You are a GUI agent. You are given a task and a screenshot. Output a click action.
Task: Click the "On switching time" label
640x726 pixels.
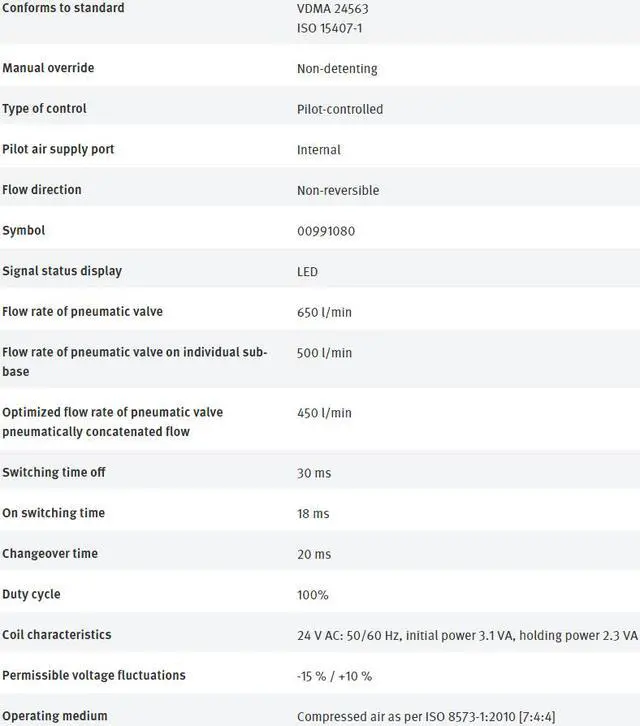(53, 513)
